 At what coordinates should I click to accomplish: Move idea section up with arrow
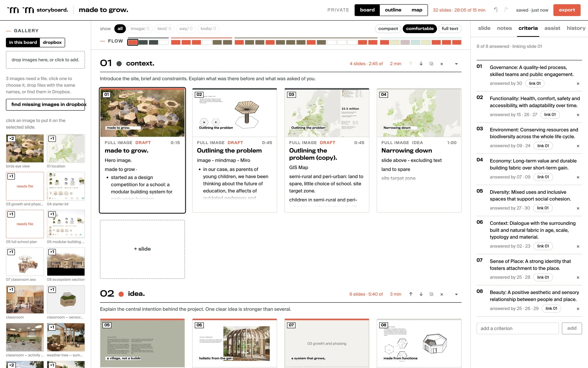(x=411, y=294)
